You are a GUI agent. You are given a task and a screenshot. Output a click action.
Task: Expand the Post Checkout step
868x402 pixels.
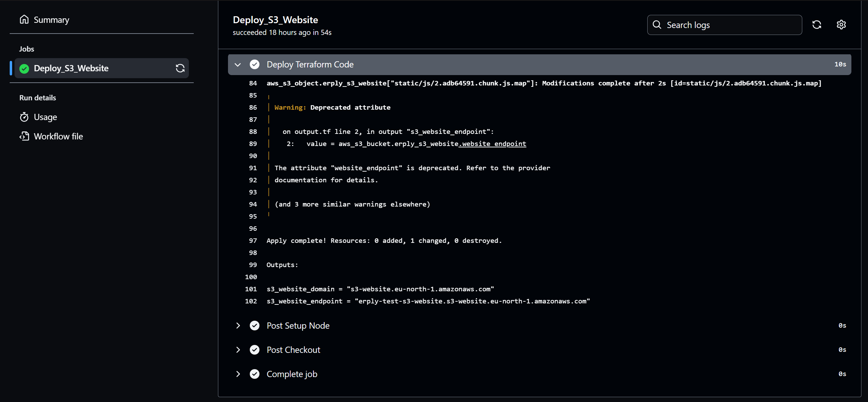click(238, 350)
